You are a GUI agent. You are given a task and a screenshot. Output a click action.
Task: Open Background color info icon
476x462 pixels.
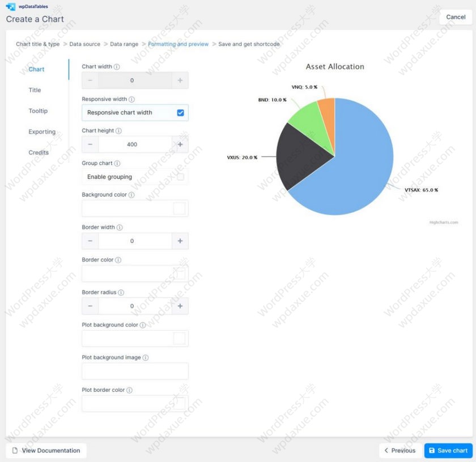coord(131,195)
